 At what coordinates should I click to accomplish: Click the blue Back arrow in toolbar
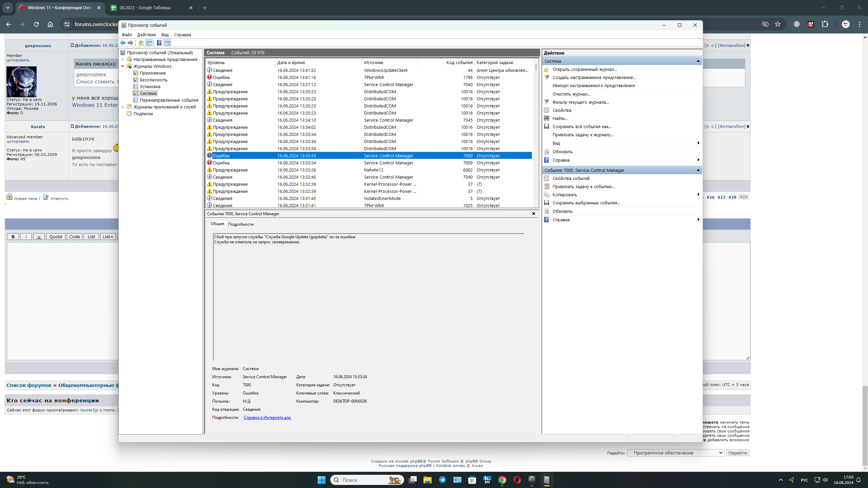point(123,43)
